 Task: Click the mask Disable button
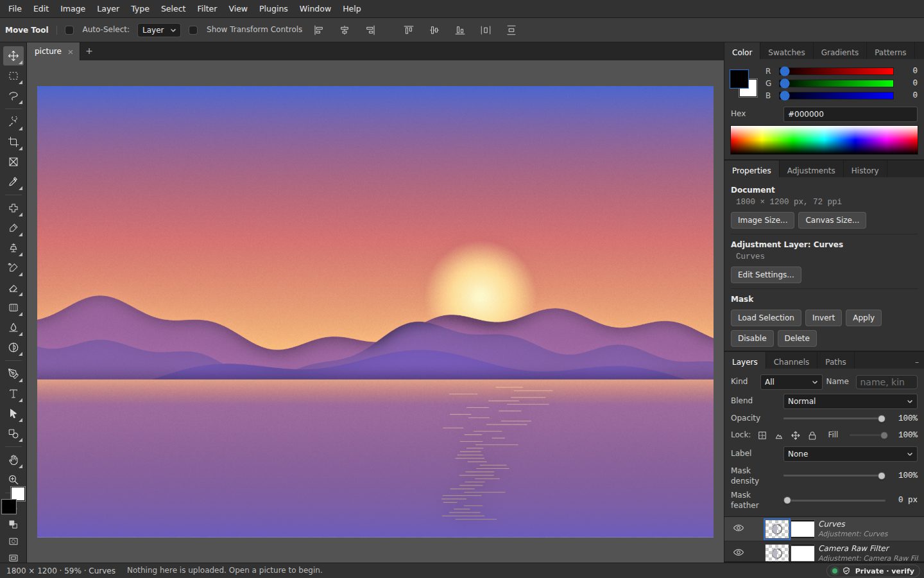coord(752,338)
